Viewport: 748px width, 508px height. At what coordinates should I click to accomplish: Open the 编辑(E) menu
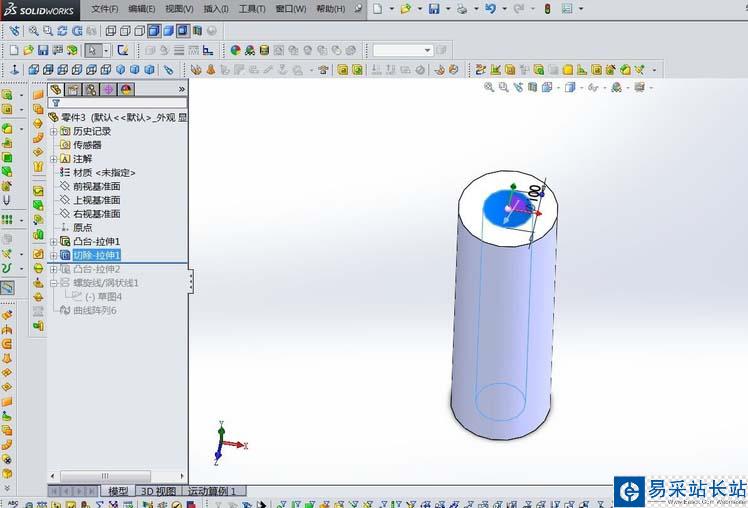pyautogui.click(x=142, y=9)
